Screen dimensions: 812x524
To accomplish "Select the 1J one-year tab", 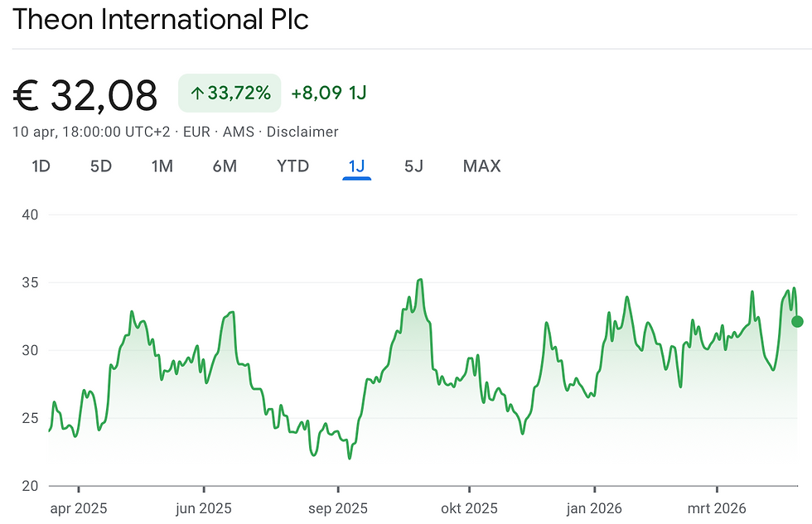I will pos(357,166).
